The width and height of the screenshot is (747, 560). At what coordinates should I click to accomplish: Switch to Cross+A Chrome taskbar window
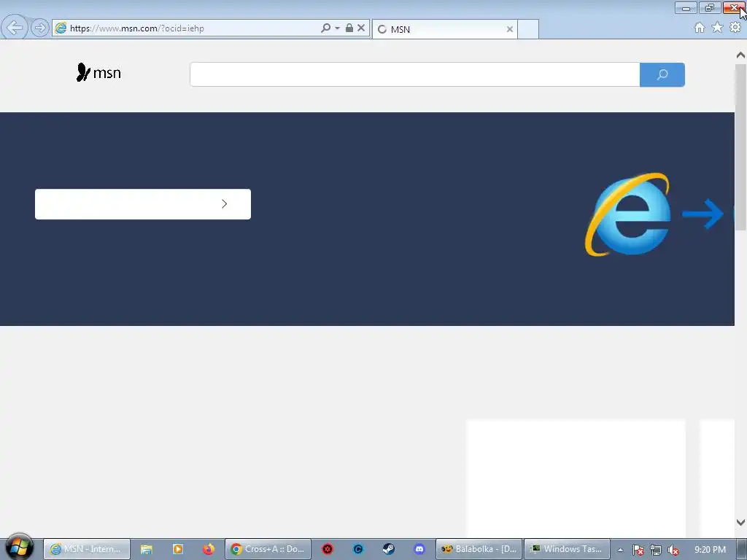click(268, 549)
